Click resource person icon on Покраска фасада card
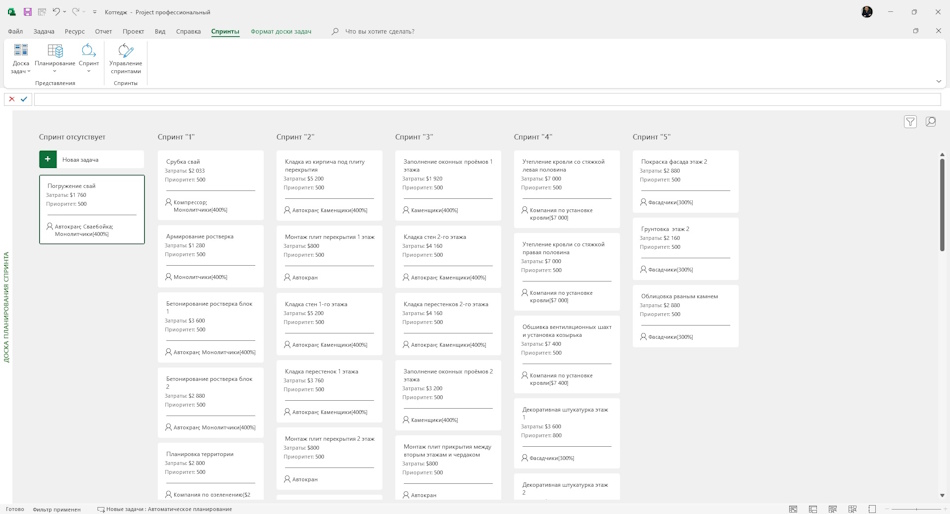Viewport: 950px width, 514px height. [643, 202]
